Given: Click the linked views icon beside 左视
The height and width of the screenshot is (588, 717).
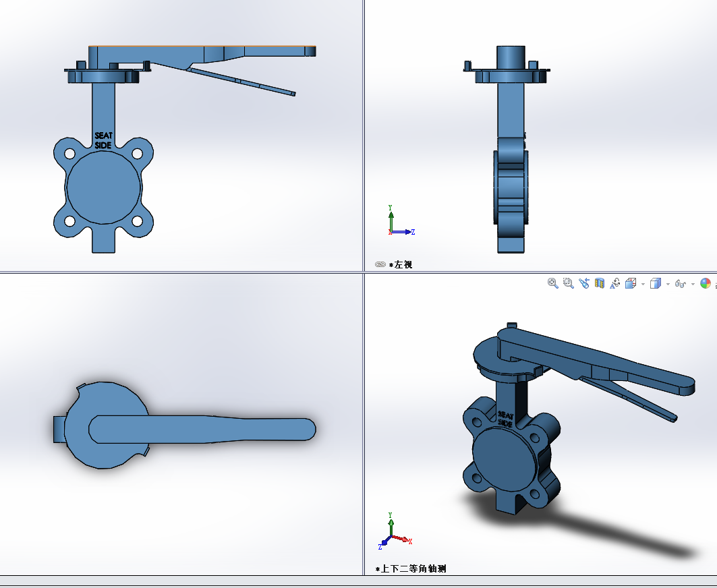Looking at the screenshot, I should (380, 264).
